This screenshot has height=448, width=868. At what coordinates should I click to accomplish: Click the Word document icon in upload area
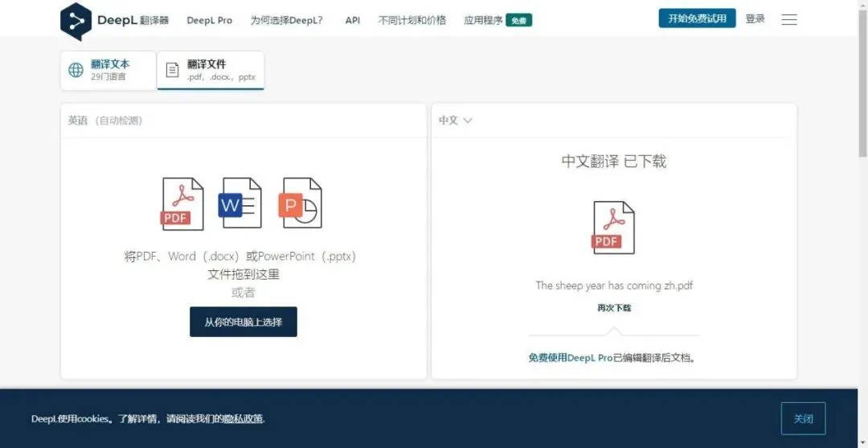point(240,203)
